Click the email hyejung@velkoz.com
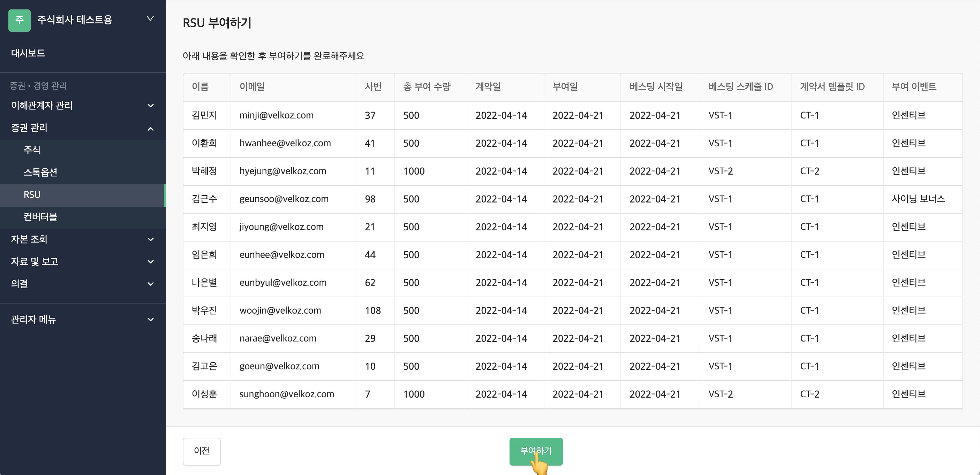The height and width of the screenshot is (475, 980). [x=282, y=171]
